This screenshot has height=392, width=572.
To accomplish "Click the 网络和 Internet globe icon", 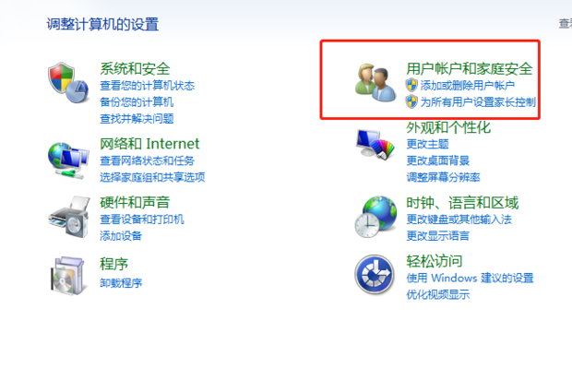I will [x=68, y=160].
